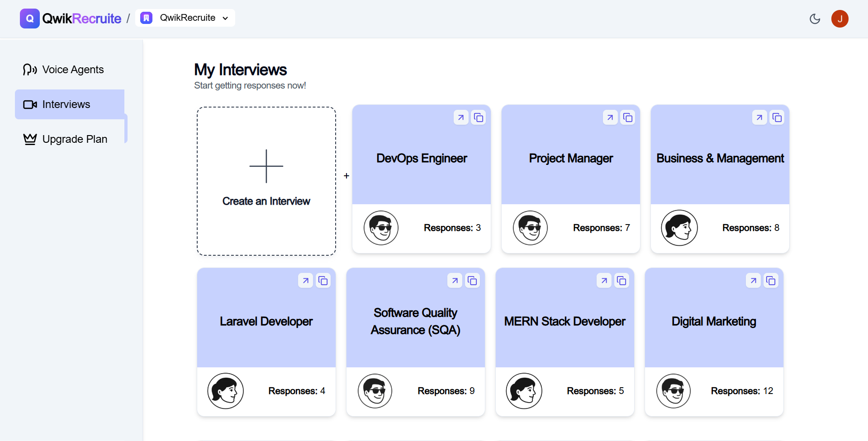Open Project Manager interview via arrow icon
The image size is (868, 441).
click(x=610, y=117)
